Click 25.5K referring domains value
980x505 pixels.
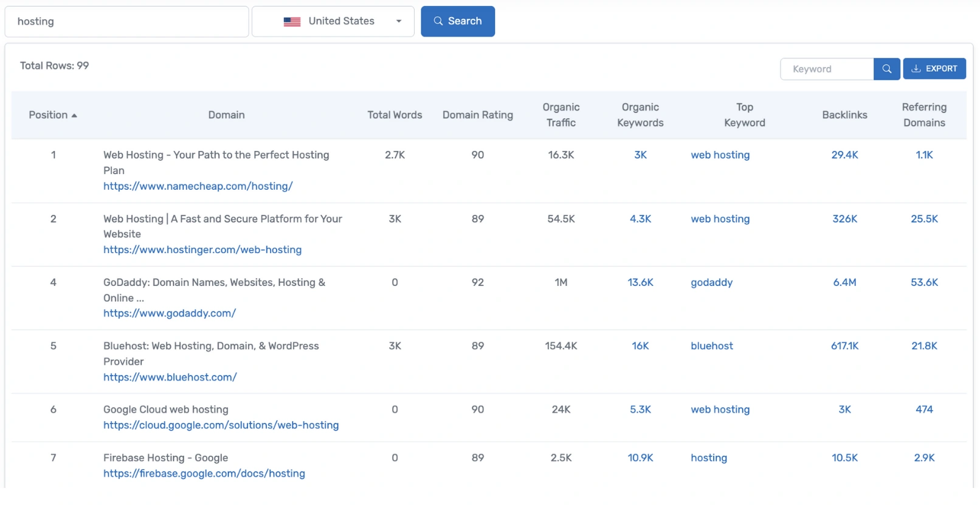[x=924, y=219]
